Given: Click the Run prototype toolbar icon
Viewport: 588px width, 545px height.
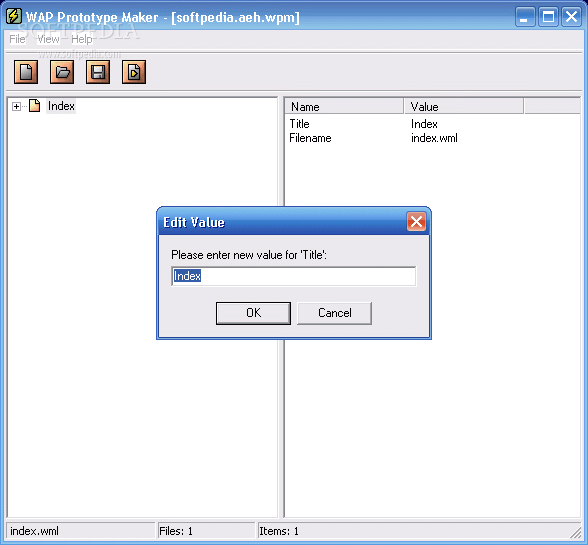Looking at the screenshot, I should pos(134,72).
